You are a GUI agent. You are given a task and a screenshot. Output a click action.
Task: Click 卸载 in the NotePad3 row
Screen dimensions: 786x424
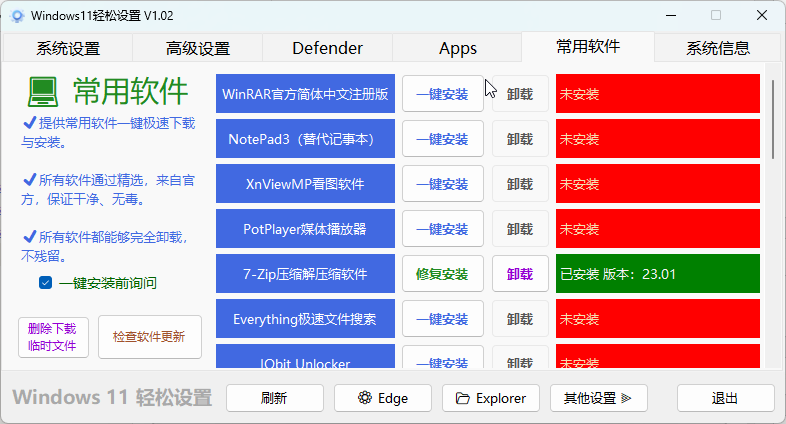point(520,139)
